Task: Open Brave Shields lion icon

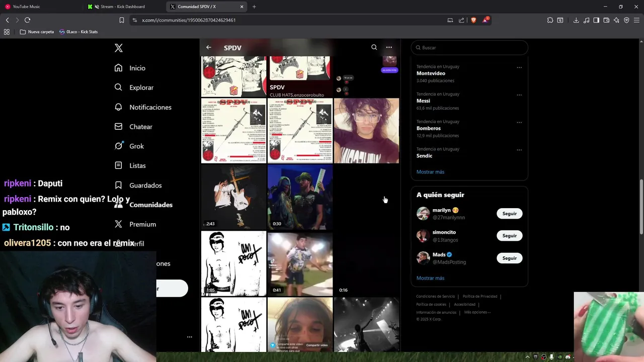Action: click(x=473, y=20)
